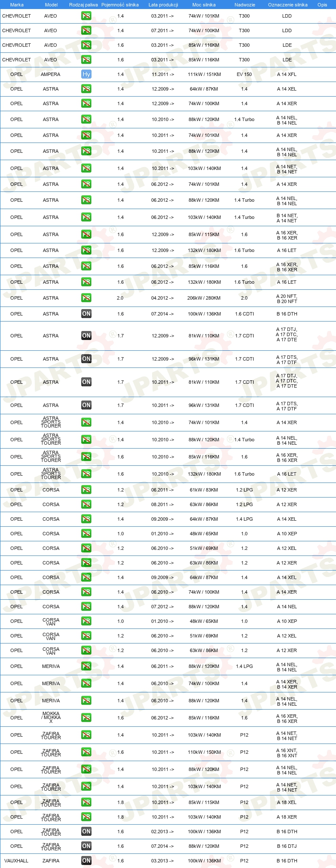This screenshot has width=336, height=868.
Task: Click petrol icon in Astra Sports Tourer 132kW/180KM row
Action: click(x=86, y=474)
